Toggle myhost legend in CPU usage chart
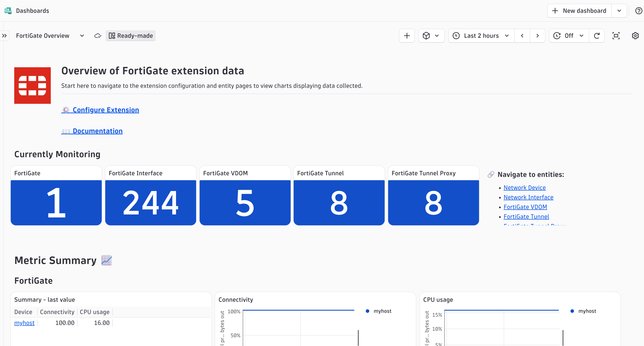 pyautogui.click(x=583, y=311)
